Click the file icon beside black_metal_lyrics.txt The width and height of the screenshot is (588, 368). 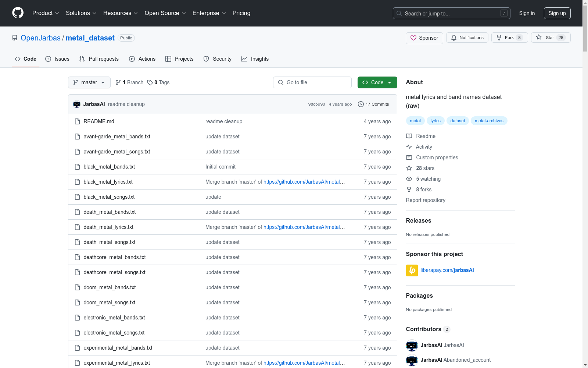(x=77, y=182)
